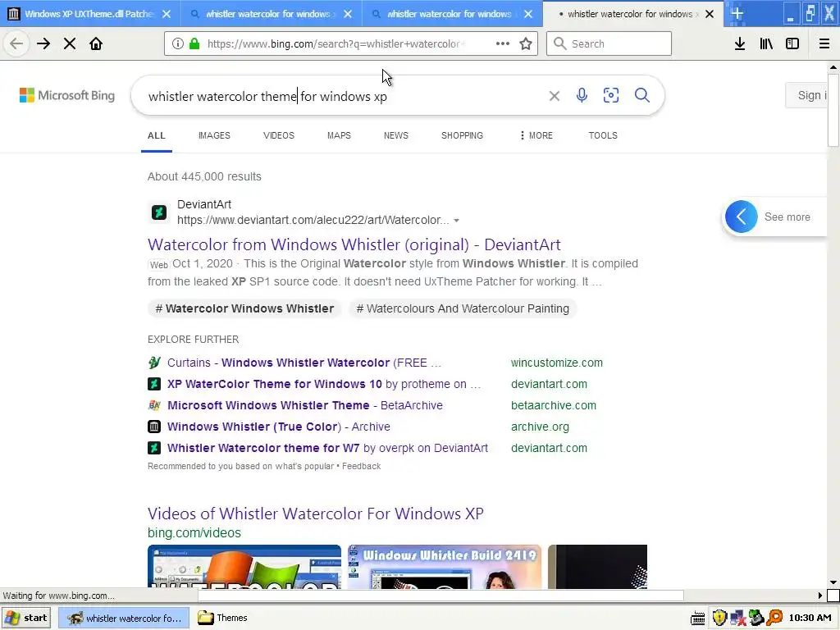The width and height of the screenshot is (840, 630).
Task: Bookmark this page with the star icon
Action: tap(526, 43)
